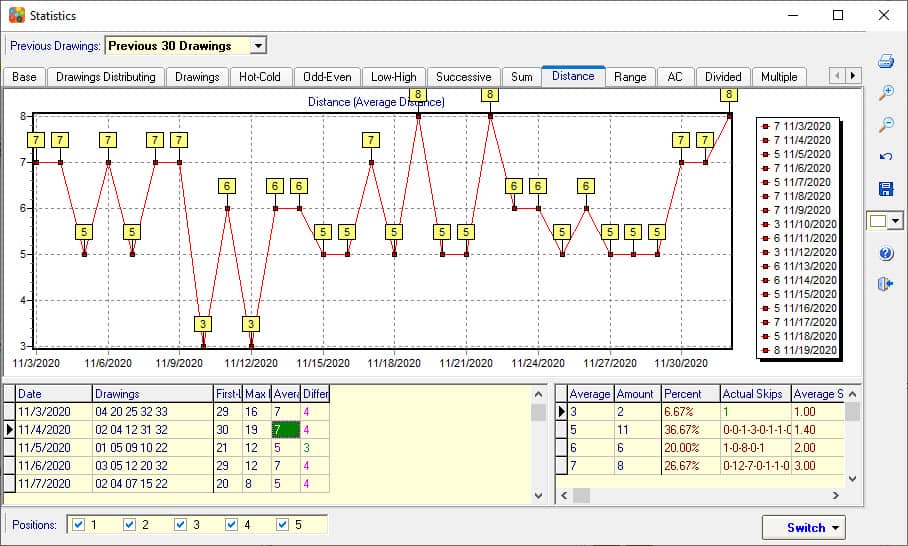The width and height of the screenshot is (908, 546).
Task: Click right arrow of summary table horizontal scrollbar
Action: coord(835,495)
